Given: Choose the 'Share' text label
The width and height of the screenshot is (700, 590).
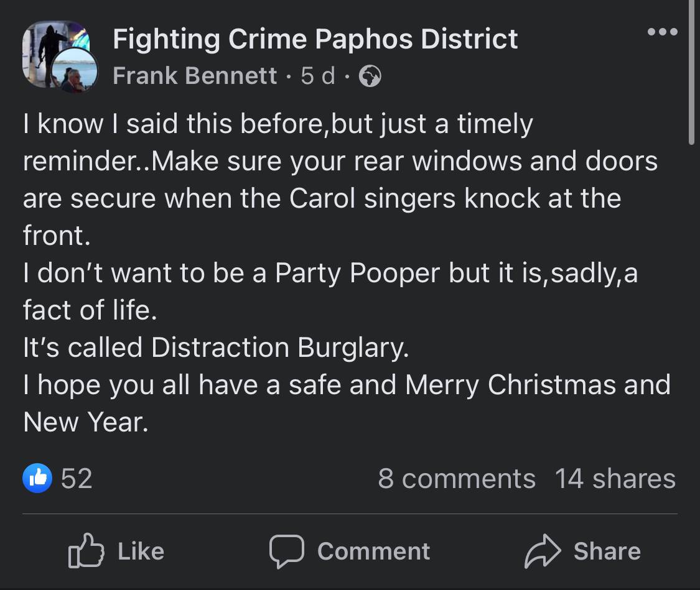Looking at the screenshot, I should [607, 551].
